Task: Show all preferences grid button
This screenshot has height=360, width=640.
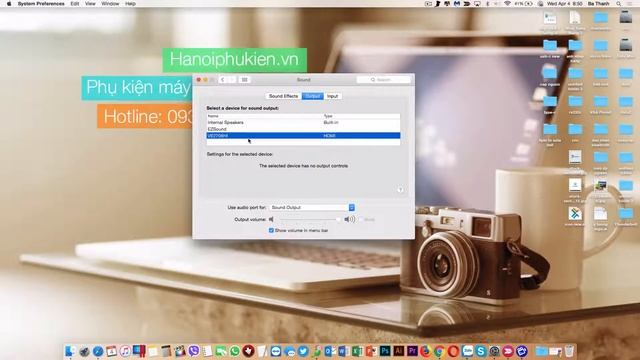Action: (x=244, y=80)
